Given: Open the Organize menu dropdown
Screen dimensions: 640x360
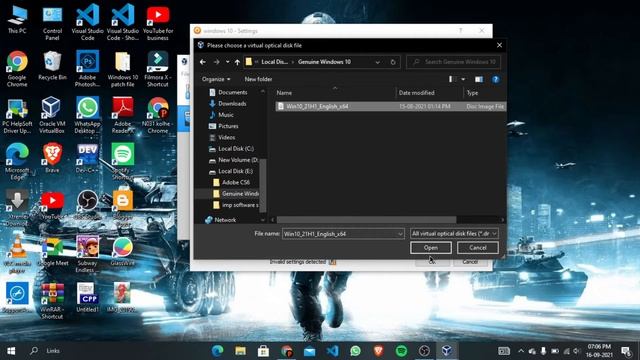Looking at the screenshot, I should coord(216,79).
